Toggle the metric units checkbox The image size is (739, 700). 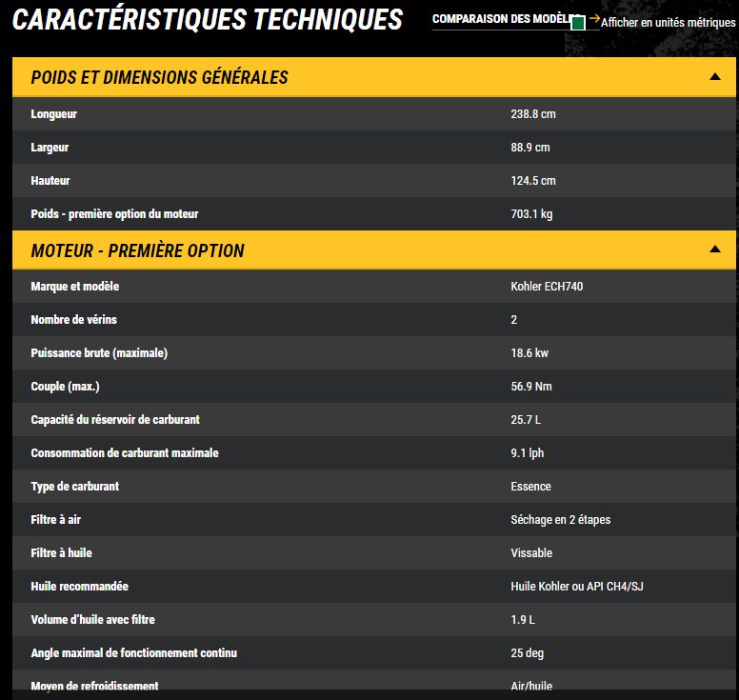pyautogui.click(x=577, y=23)
